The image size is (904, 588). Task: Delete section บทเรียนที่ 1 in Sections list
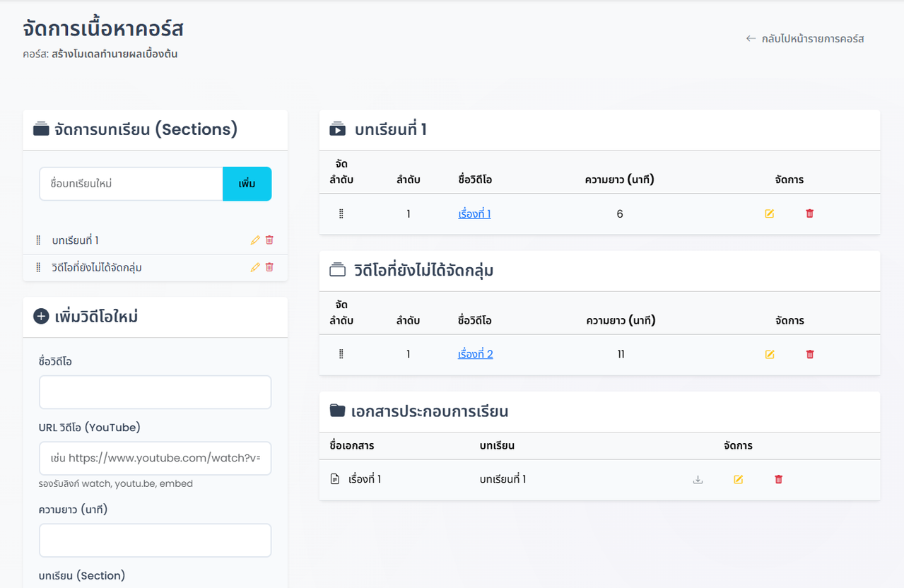click(x=269, y=240)
